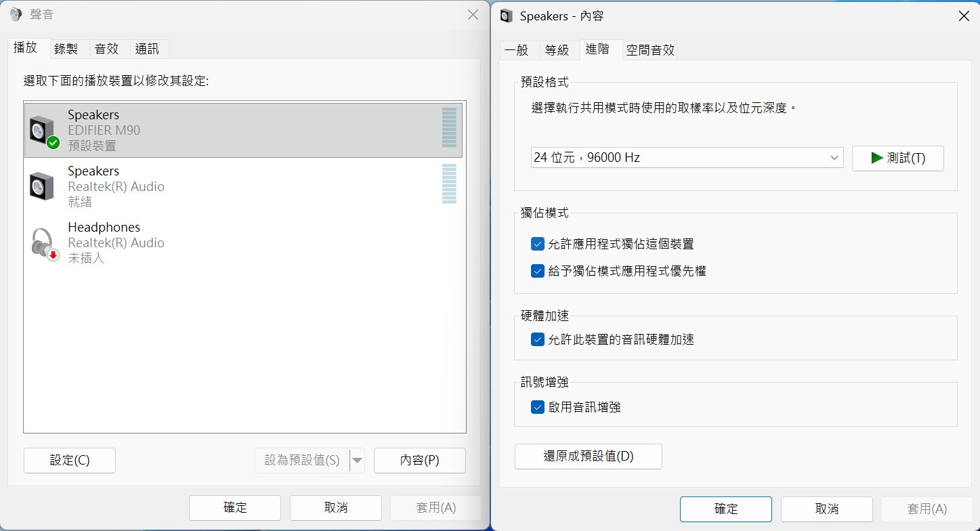The height and width of the screenshot is (531, 980).
Task: Switch to the 錄製 tab
Action: pos(66,49)
